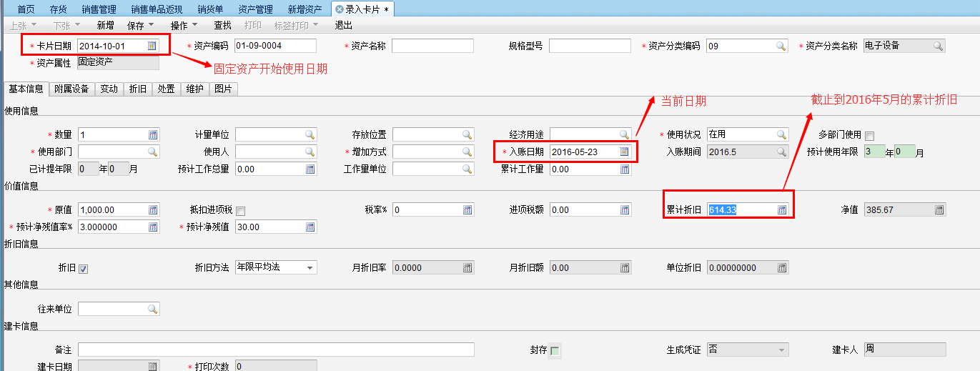Click lookup icon in 往来单位 field
Screen dimensions: 980x371
[x=153, y=309]
